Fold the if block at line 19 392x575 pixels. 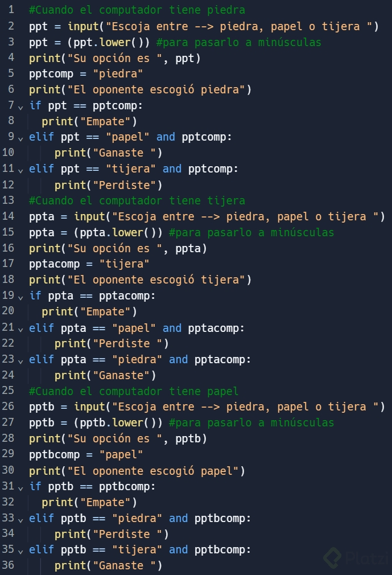point(21,297)
